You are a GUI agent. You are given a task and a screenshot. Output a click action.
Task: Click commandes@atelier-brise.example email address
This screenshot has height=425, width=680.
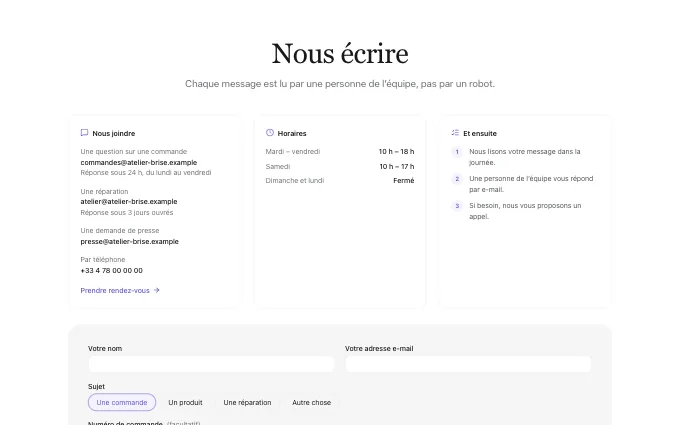pyautogui.click(x=139, y=163)
